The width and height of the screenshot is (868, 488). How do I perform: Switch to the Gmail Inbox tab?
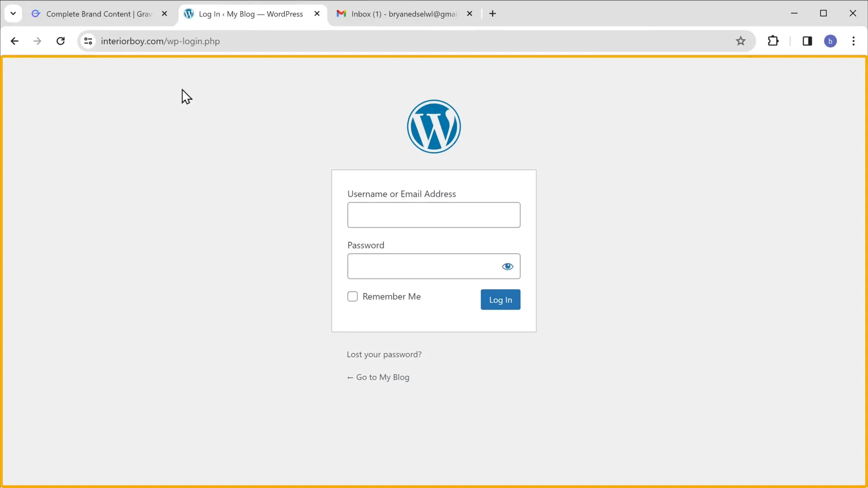405,14
